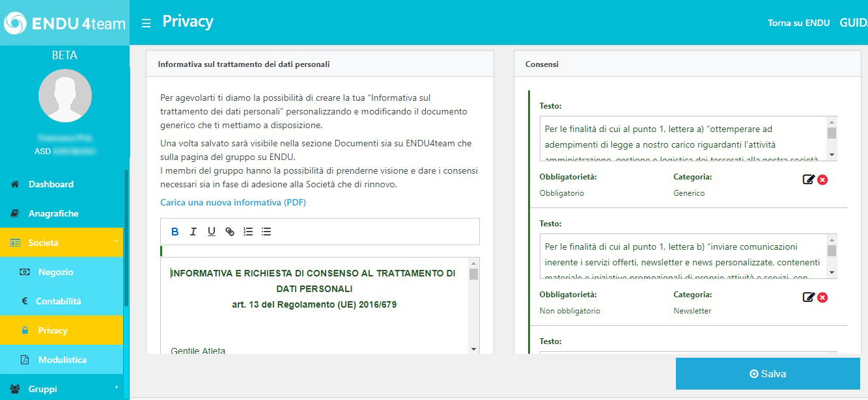
Task: Click the Modulistica PDF file icon
Action: pos(25,360)
